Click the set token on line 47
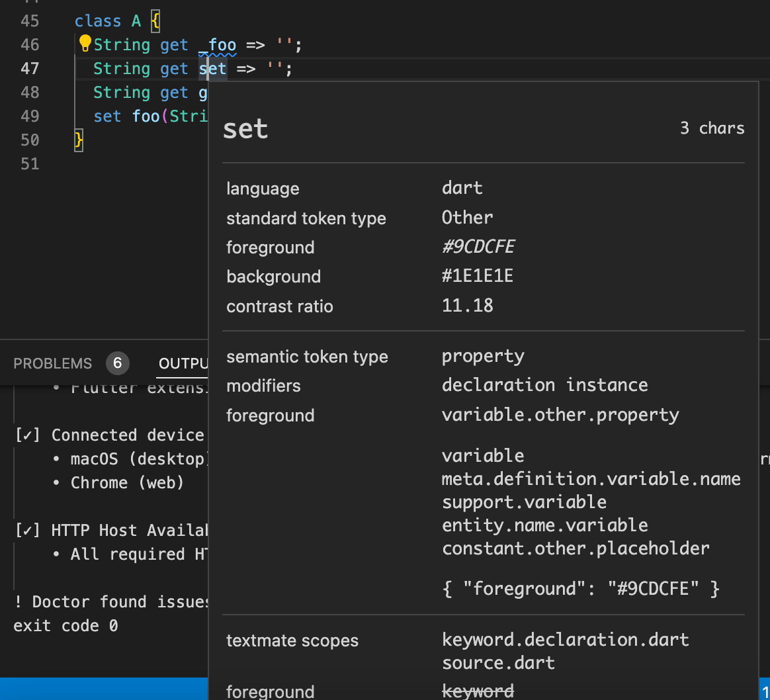Screen dimensions: 770x700 click(212, 69)
